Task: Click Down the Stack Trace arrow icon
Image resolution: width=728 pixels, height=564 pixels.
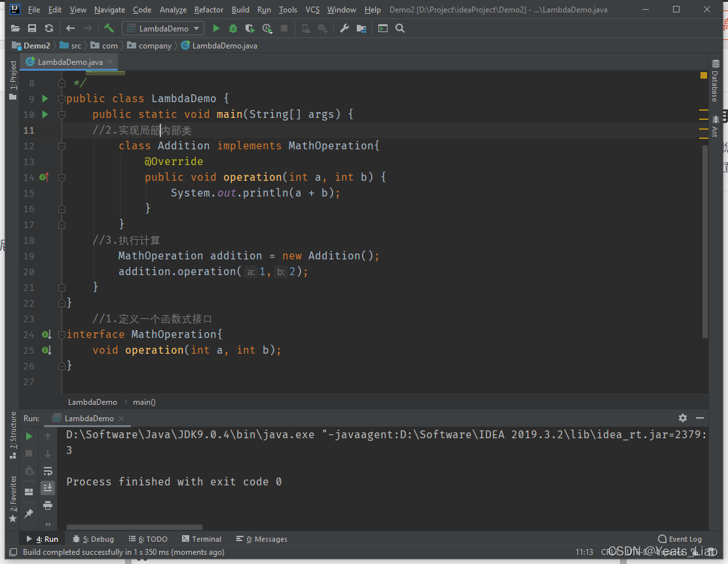Action: pos(48,454)
